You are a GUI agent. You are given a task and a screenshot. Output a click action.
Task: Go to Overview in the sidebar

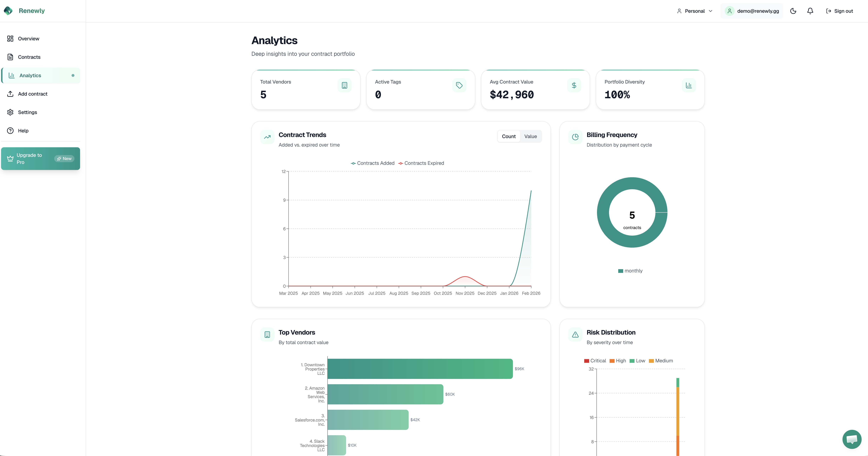click(28, 38)
